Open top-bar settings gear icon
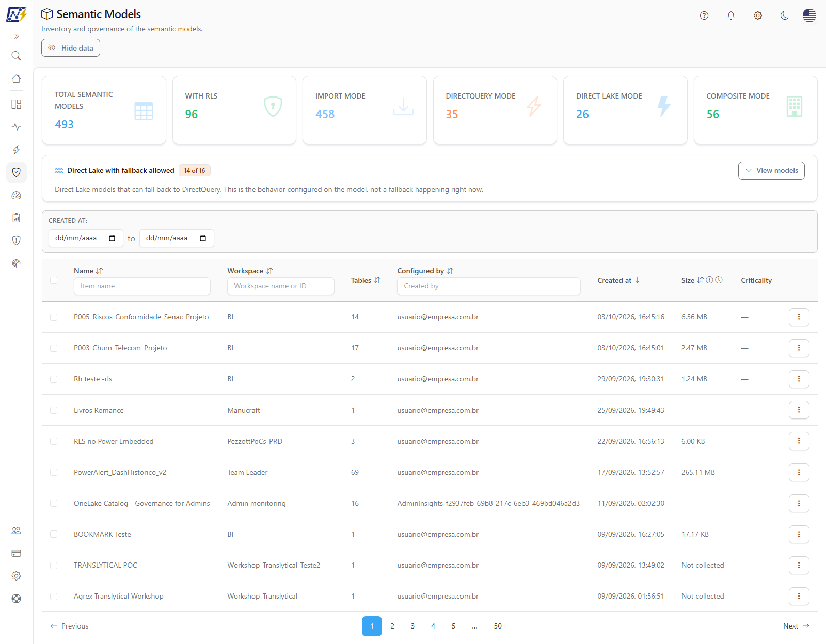 758,15
